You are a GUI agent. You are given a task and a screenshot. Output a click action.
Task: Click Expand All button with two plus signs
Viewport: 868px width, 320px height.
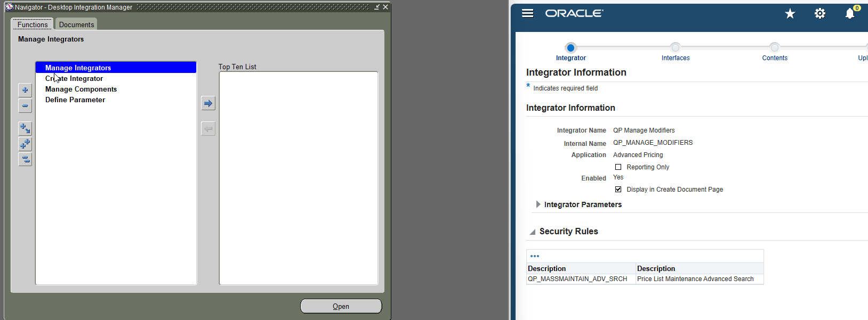(25, 144)
